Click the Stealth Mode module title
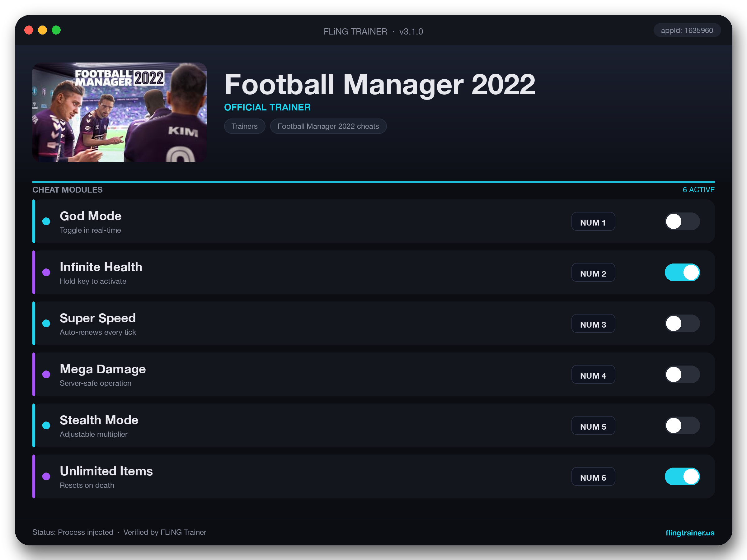Viewport: 747px width, 560px height. (99, 420)
